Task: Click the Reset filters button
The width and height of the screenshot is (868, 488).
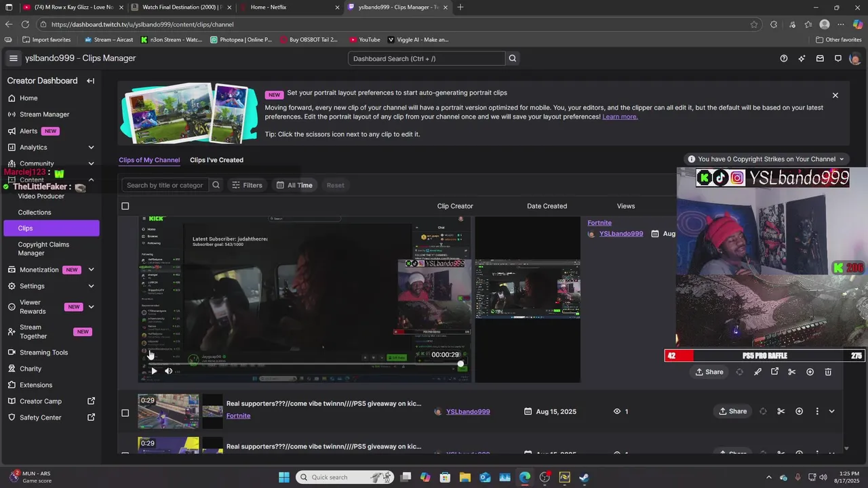Action: tap(335, 185)
